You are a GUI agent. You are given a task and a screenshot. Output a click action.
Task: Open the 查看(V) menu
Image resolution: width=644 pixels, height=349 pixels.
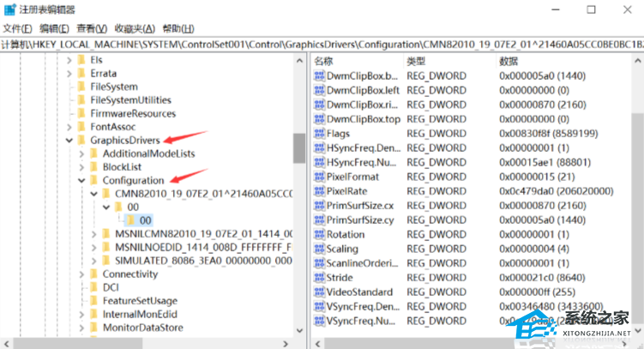point(92,29)
